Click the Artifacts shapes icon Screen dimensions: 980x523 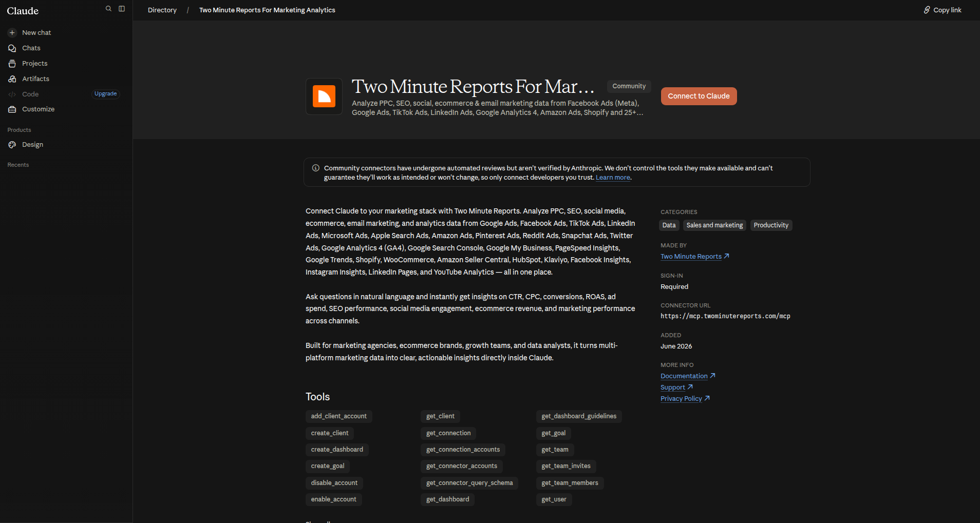(12, 79)
